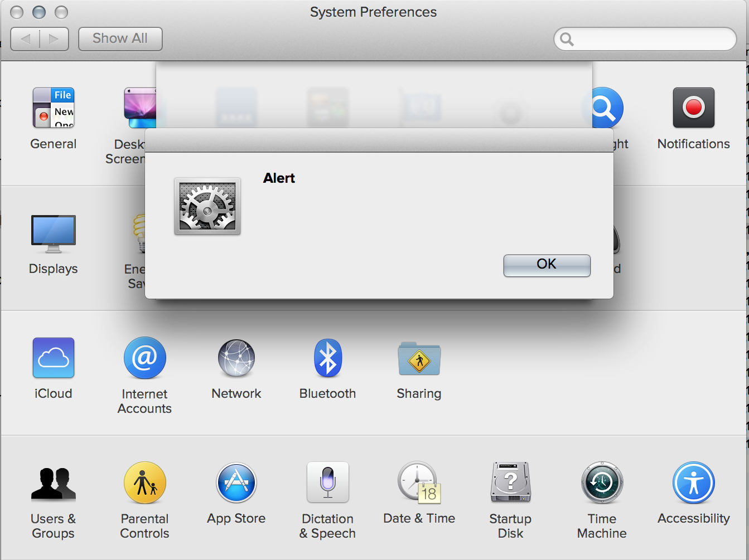749x560 pixels.
Task: Open the Notifications preferences pane
Action: click(x=693, y=108)
